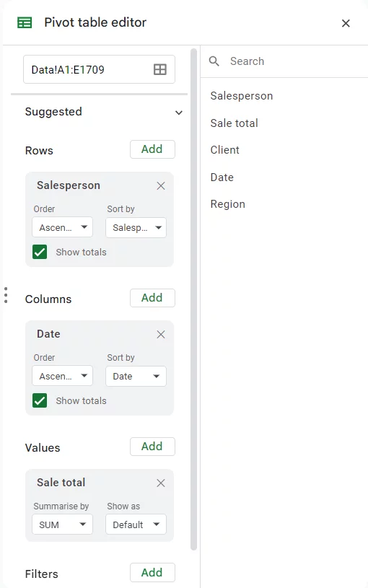
Task: Uncheck Show totals under Date
Action: tap(40, 400)
